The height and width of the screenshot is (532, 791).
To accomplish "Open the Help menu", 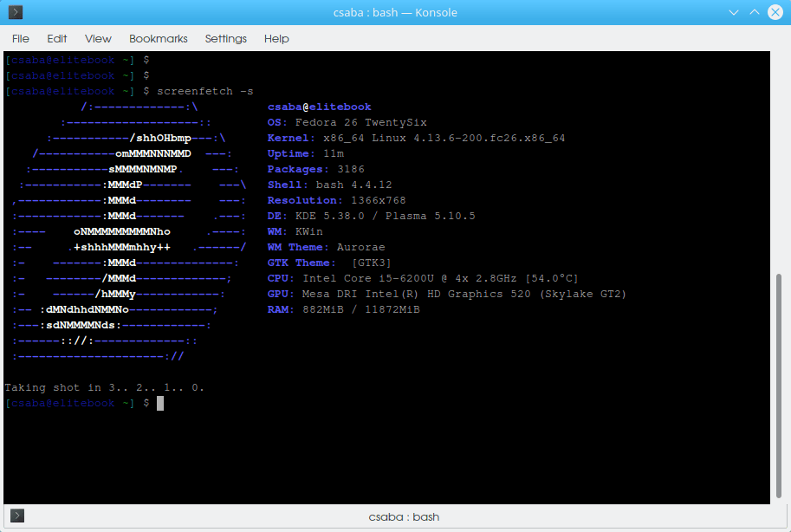I will [x=276, y=38].
